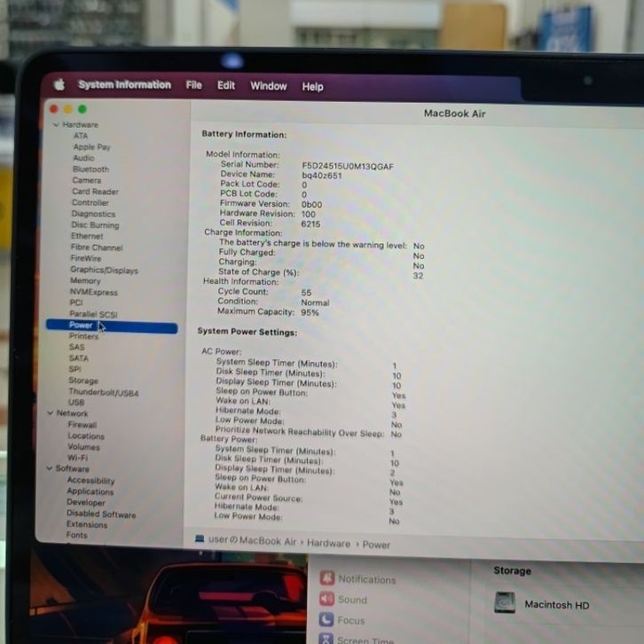This screenshot has width=644, height=644.
Task: Open the Window menu
Action: click(x=268, y=86)
